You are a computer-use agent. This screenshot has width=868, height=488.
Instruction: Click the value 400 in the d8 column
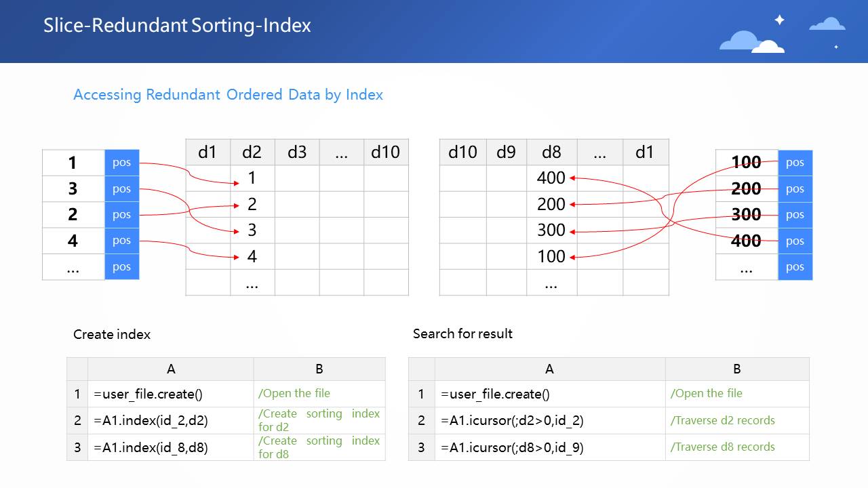(x=551, y=178)
